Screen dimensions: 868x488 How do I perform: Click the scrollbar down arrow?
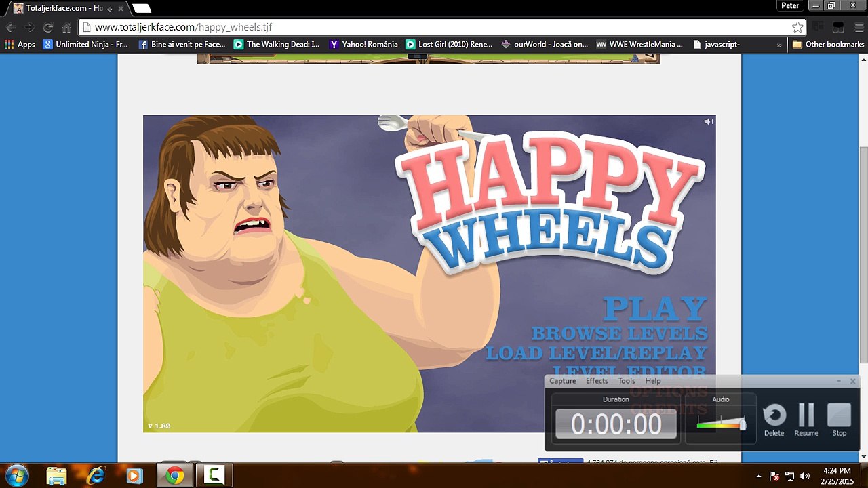coord(863,458)
